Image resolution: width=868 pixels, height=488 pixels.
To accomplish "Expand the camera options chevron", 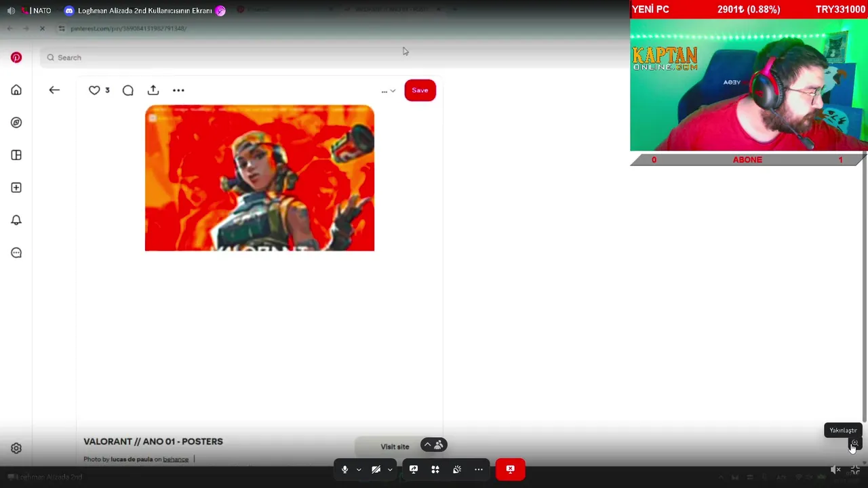I will click(390, 469).
